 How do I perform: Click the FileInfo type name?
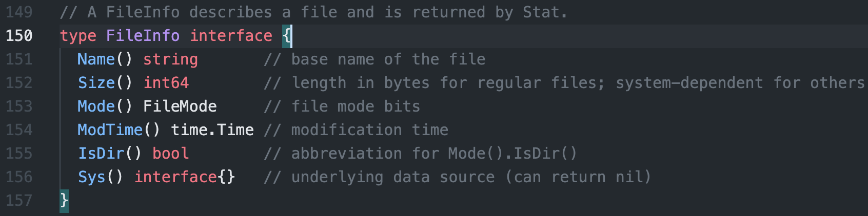(143, 36)
